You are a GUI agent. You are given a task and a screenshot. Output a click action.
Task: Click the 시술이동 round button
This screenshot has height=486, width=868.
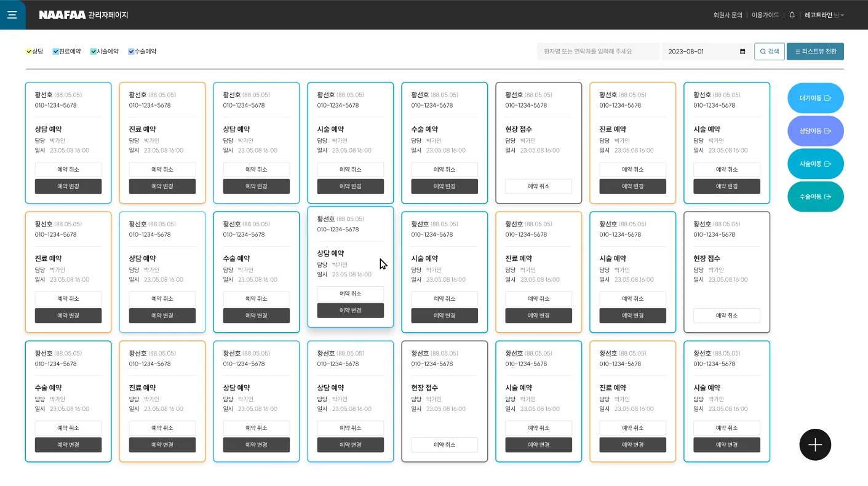[x=816, y=164]
